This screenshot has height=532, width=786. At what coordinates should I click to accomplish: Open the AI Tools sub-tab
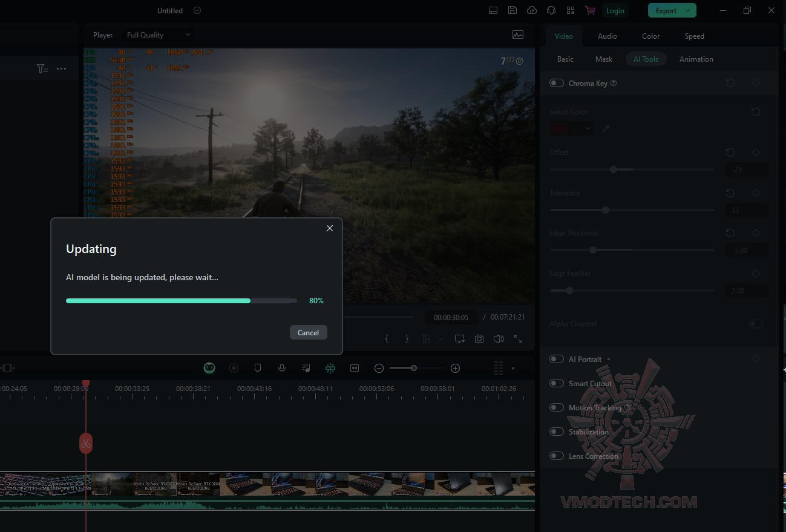pos(646,59)
